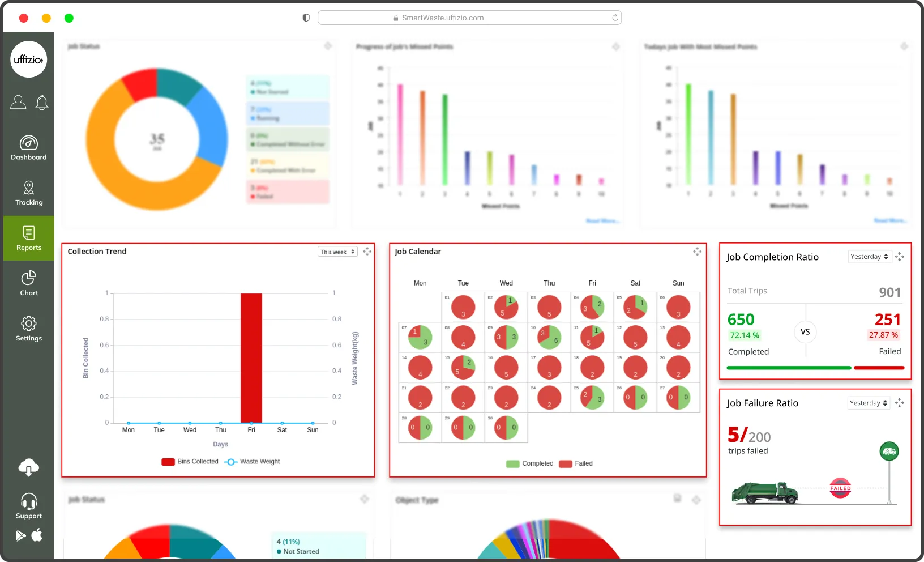Toggle Waste Weight legend series
This screenshot has height=562, width=924.
[253, 462]
